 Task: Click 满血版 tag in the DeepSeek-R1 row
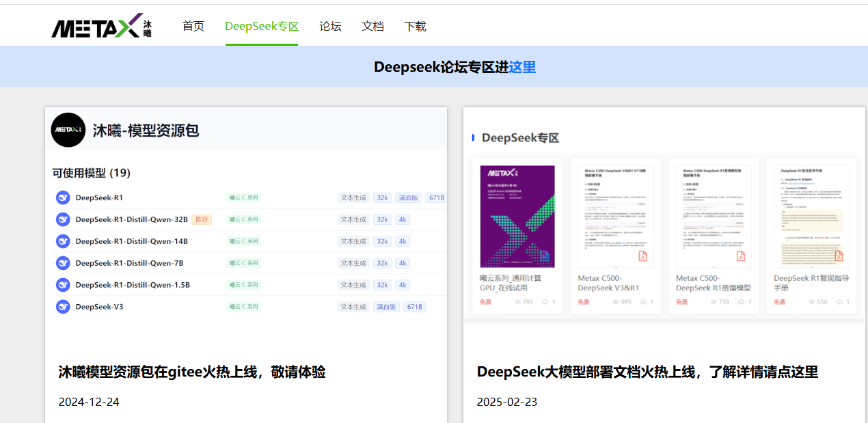(408, 197)
